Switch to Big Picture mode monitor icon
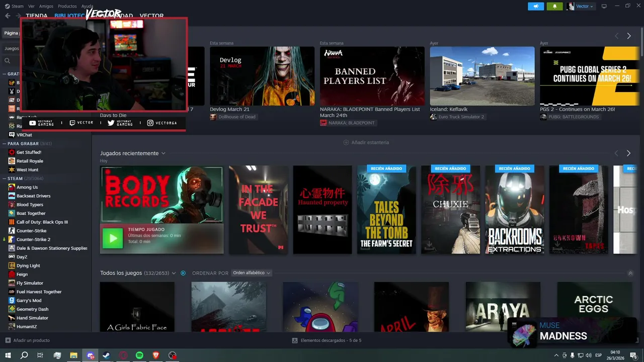 604,6
